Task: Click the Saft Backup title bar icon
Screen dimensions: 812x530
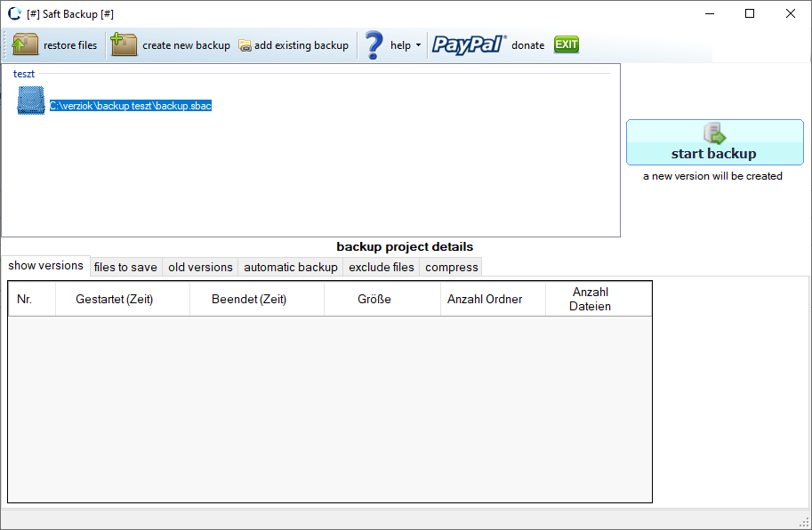Action: tap(14, 13)
